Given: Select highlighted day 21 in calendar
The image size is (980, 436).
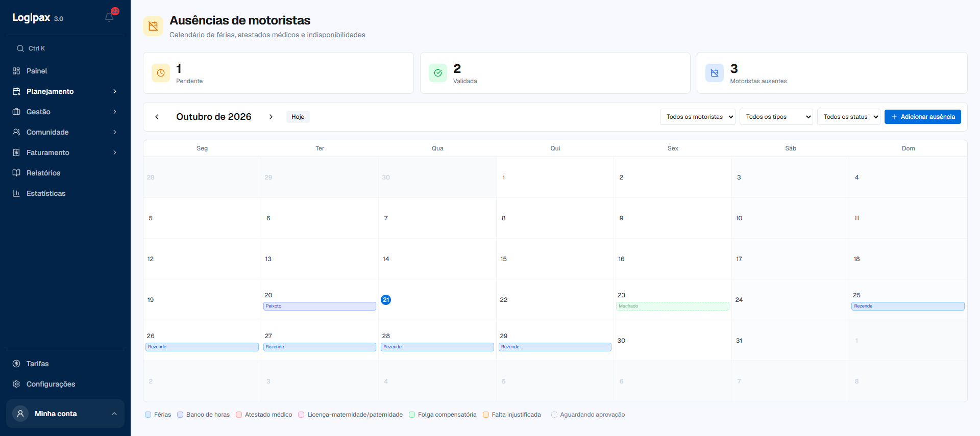Looking at the screenshot, I should pos(386,300).
